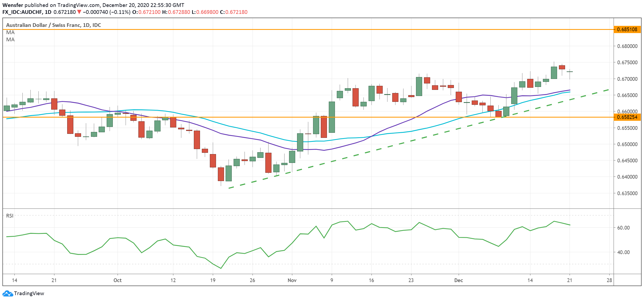Click the TradingView text link at bottom
The height and width of the screenshot is (301, 644).
29,293
